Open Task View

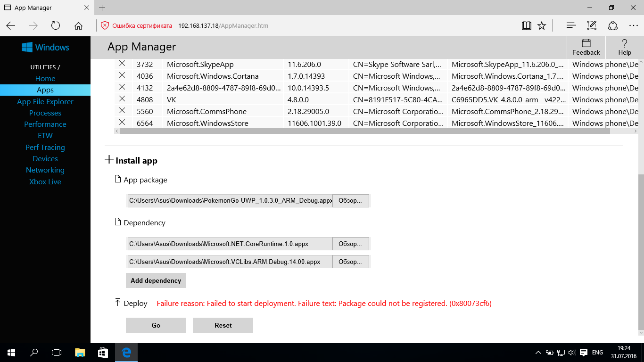point(57,352)
